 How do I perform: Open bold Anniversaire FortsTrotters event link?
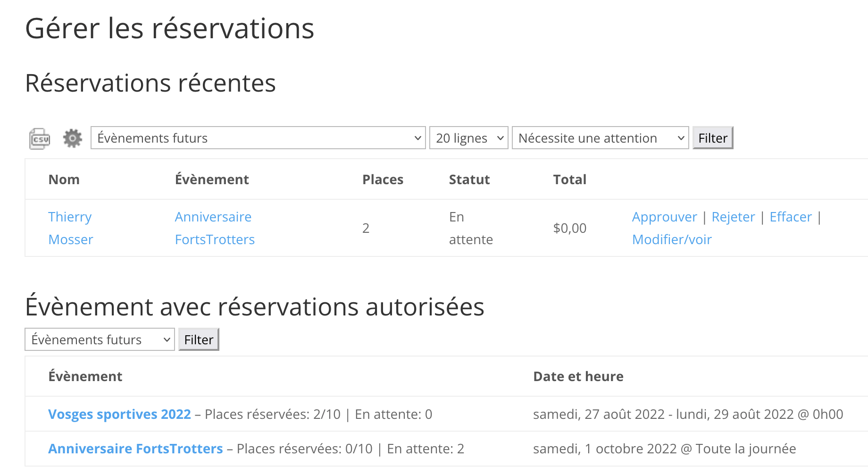pyautogui.click(x=135, y=449)
